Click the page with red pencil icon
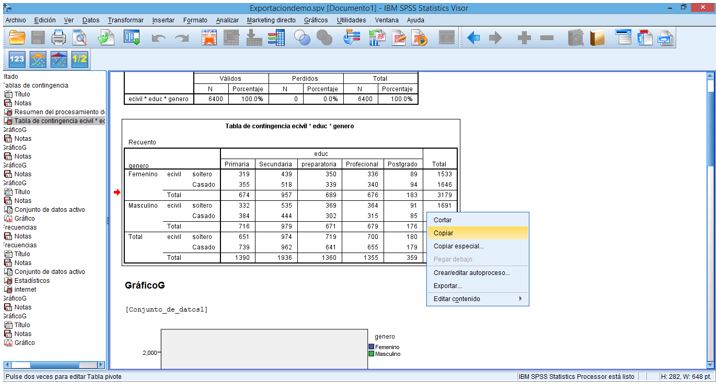 [399, 37]
